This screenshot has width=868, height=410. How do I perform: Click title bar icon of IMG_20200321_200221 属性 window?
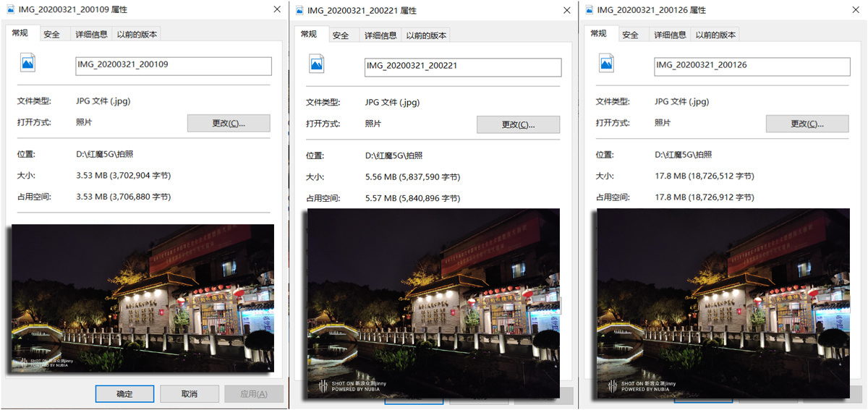[x=300, y=11]
